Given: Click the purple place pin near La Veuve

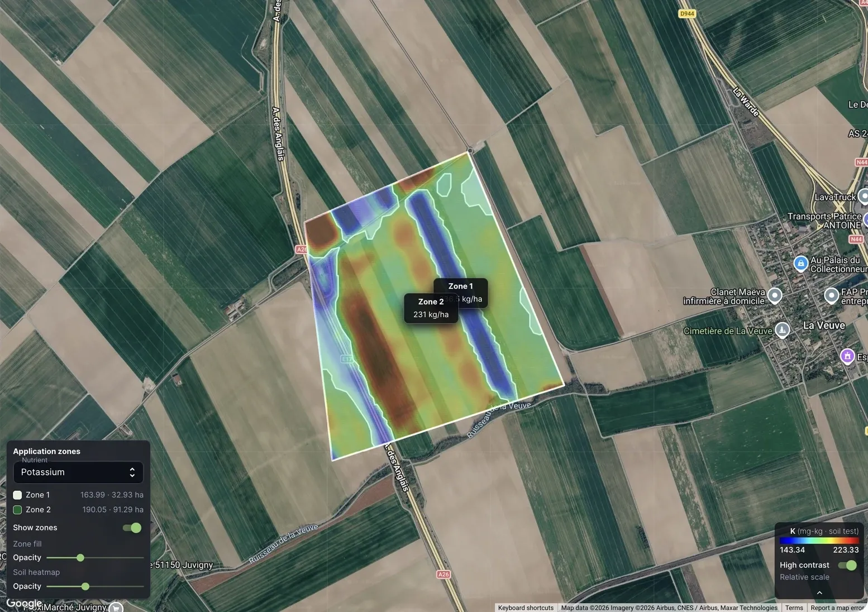Looking at the screenshot, I should [848, 356].
